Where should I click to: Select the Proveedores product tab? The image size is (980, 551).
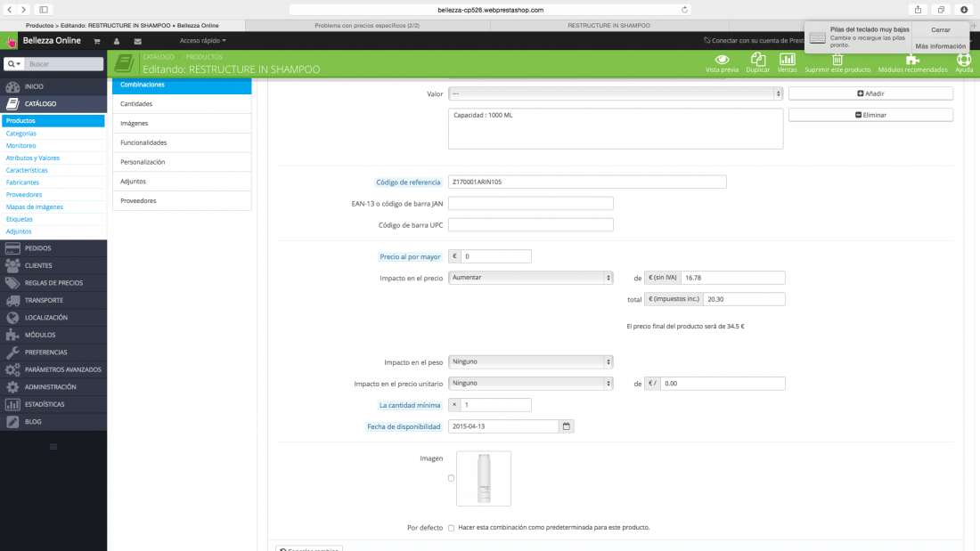tap(182, 200)
